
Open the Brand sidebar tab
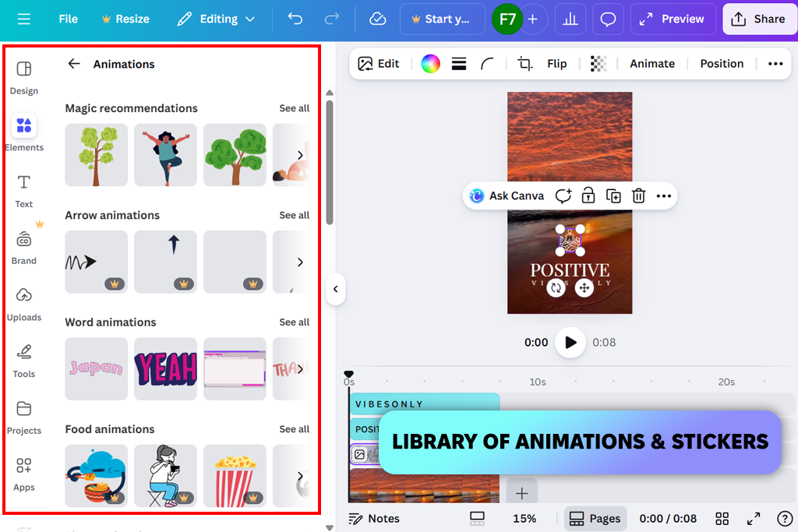(24, 248)
